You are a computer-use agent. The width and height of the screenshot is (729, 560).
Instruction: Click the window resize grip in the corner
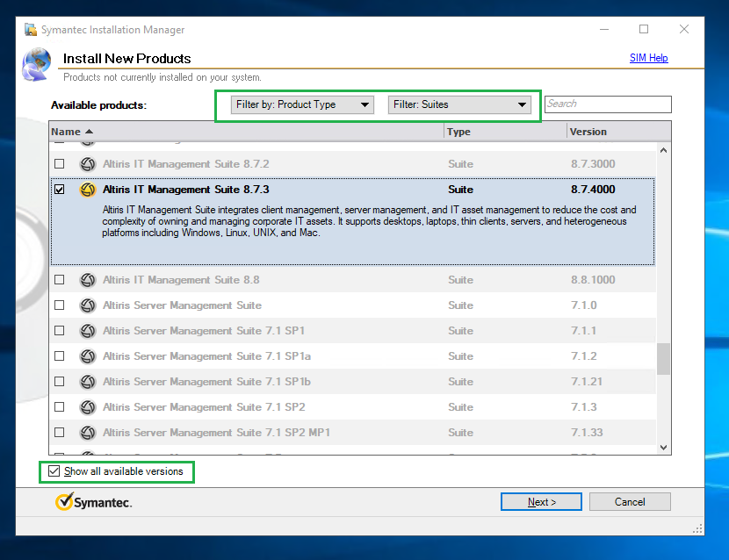click(697, 529)
